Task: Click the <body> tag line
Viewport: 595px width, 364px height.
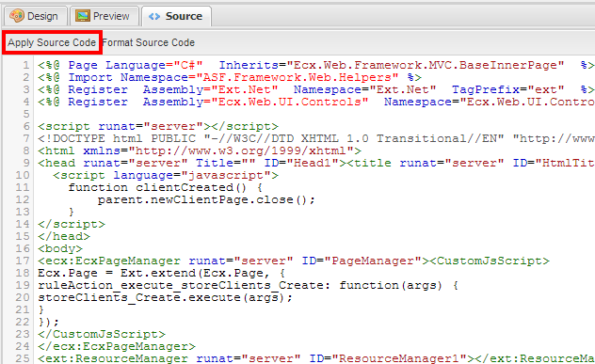Action: coord(60,248)
